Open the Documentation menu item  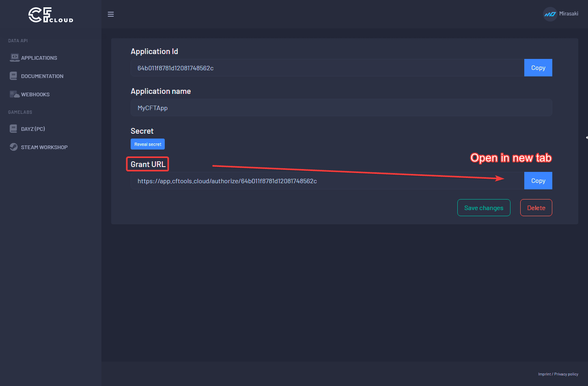[x=42, y=76]
